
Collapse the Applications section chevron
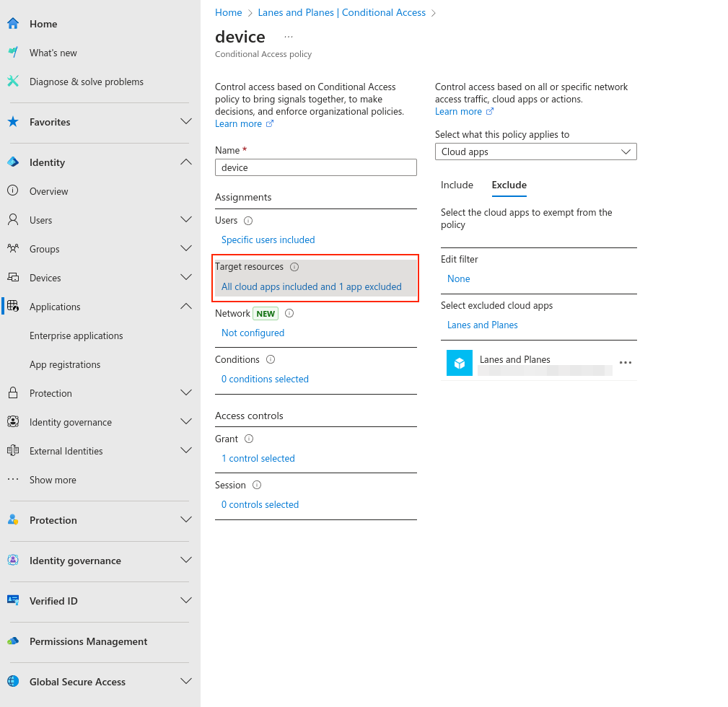(x=185, y=306)
